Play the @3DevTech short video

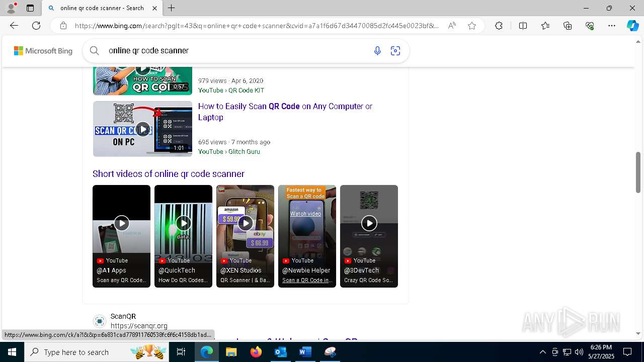(x=369, y=223)
